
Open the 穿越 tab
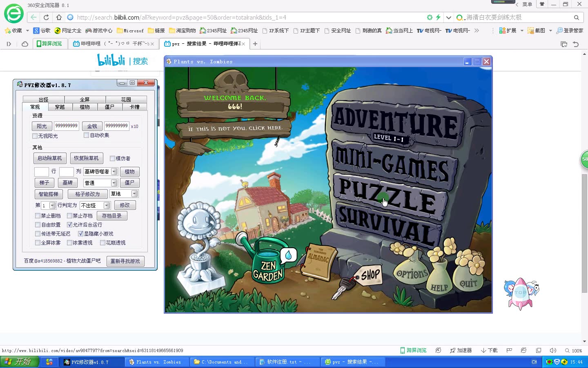(60, 107)
